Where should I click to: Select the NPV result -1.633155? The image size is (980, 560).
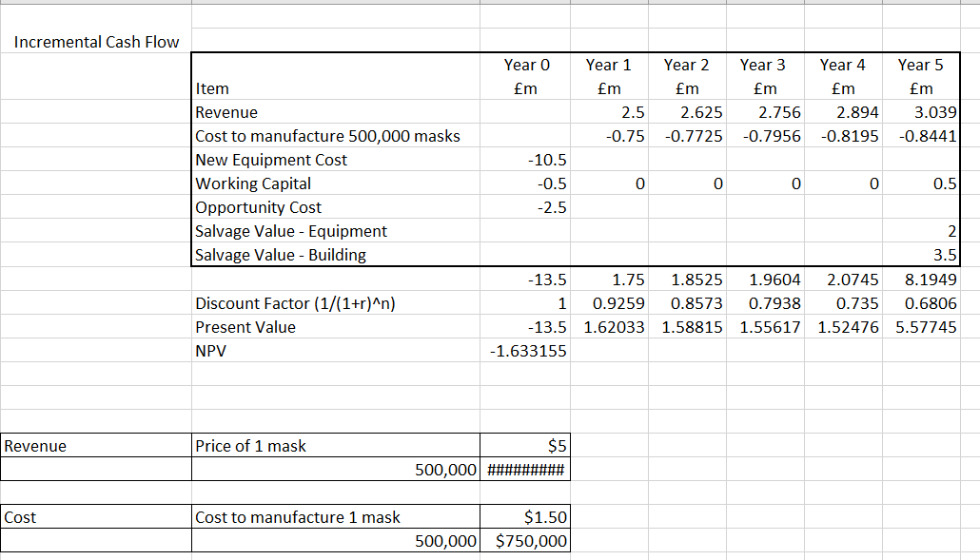525,350
